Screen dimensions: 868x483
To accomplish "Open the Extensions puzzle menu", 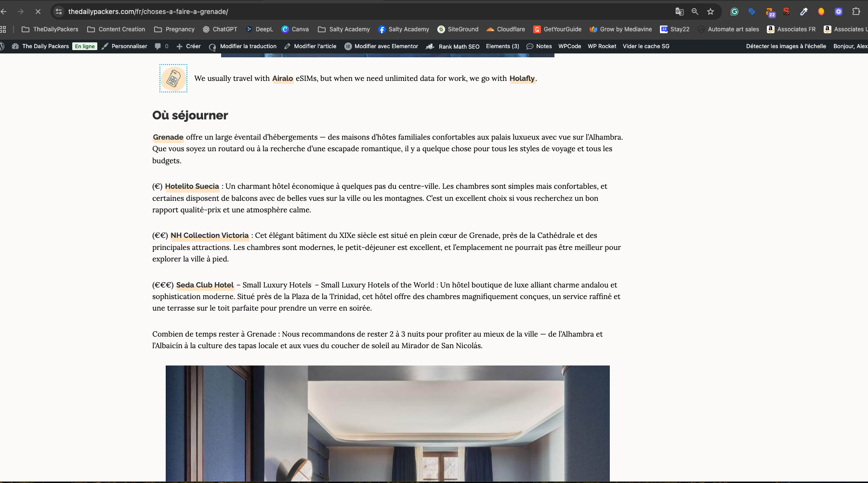I will [856, 12].
